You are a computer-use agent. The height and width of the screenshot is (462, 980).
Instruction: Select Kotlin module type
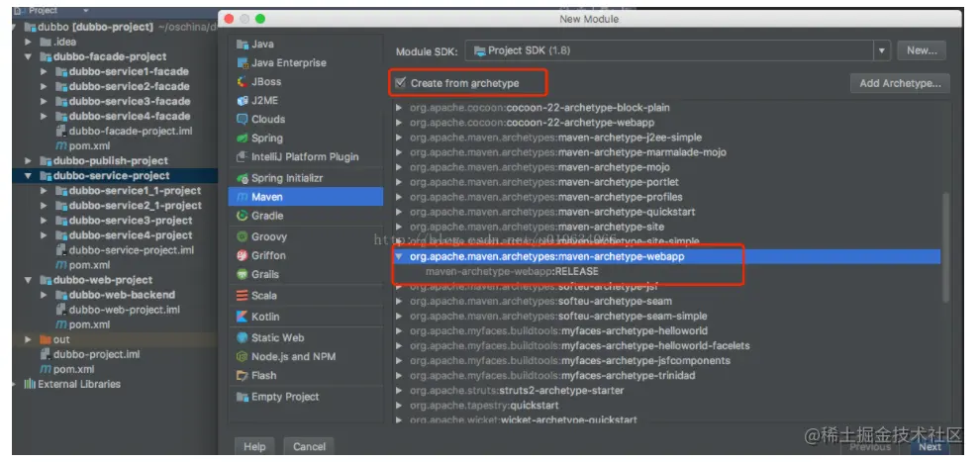click(x=306, y=317)
